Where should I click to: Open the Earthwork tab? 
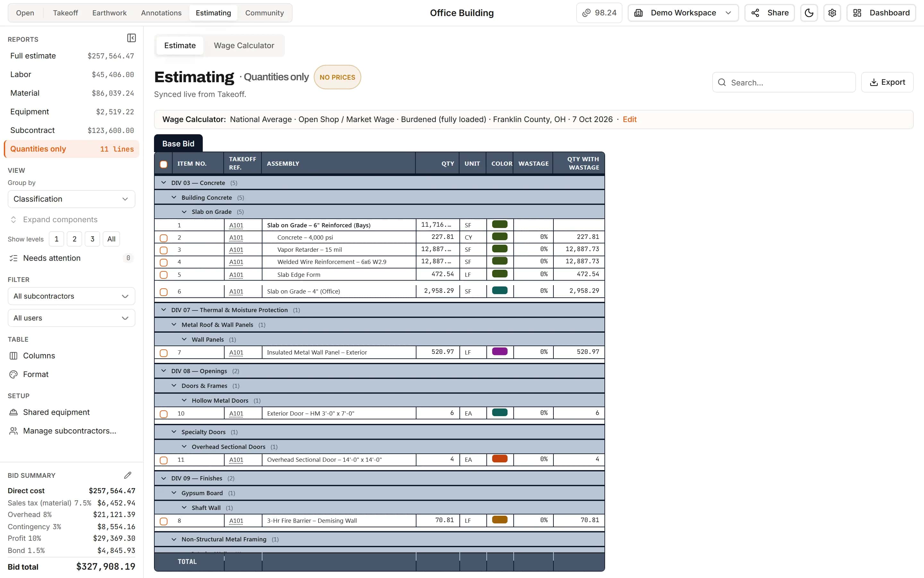coord(109,13)
